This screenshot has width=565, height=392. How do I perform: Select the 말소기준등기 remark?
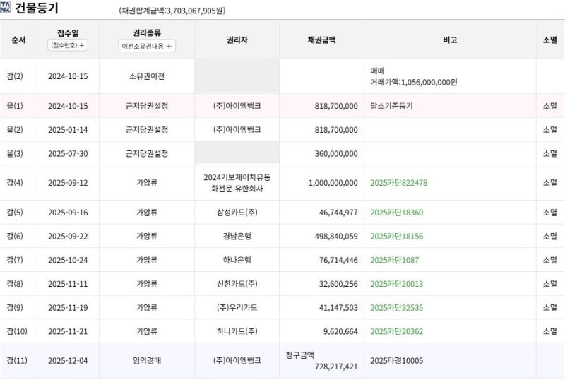[391, 106]
